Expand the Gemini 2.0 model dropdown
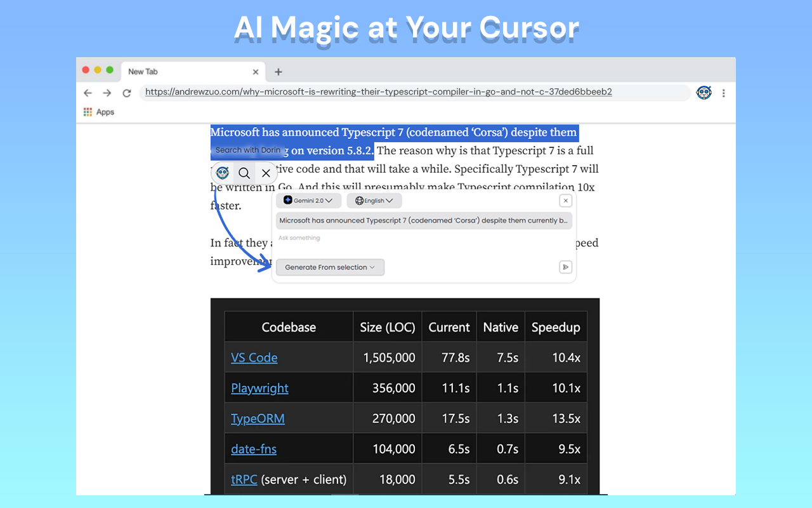 coord(308,201)
